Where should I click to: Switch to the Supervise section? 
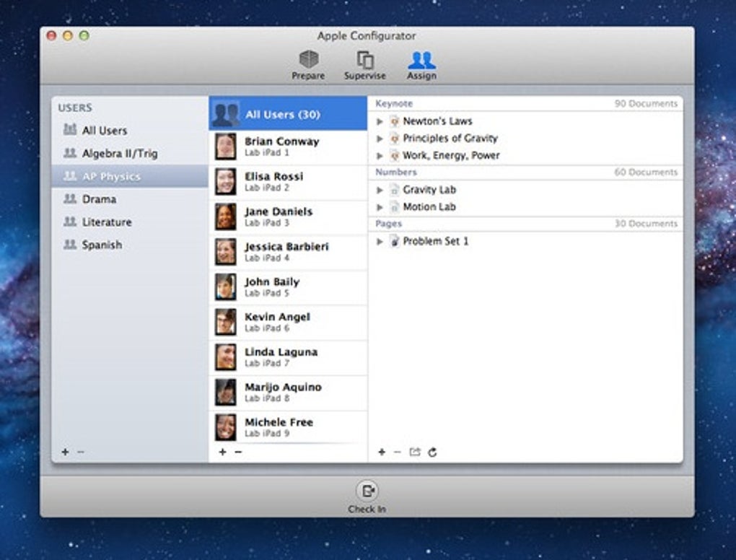tap(364, 65)
